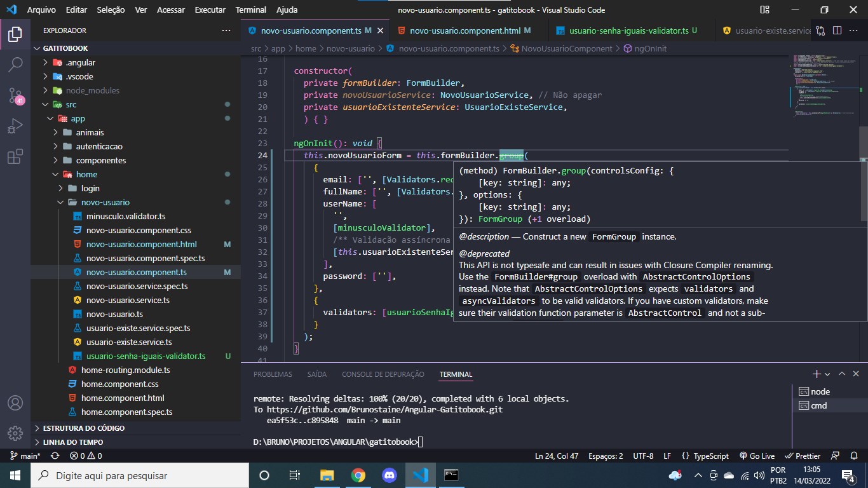The width and height of the screenshot is (868, 488).
Task: Expand the .angular folder
Action: tap(135, 62)
